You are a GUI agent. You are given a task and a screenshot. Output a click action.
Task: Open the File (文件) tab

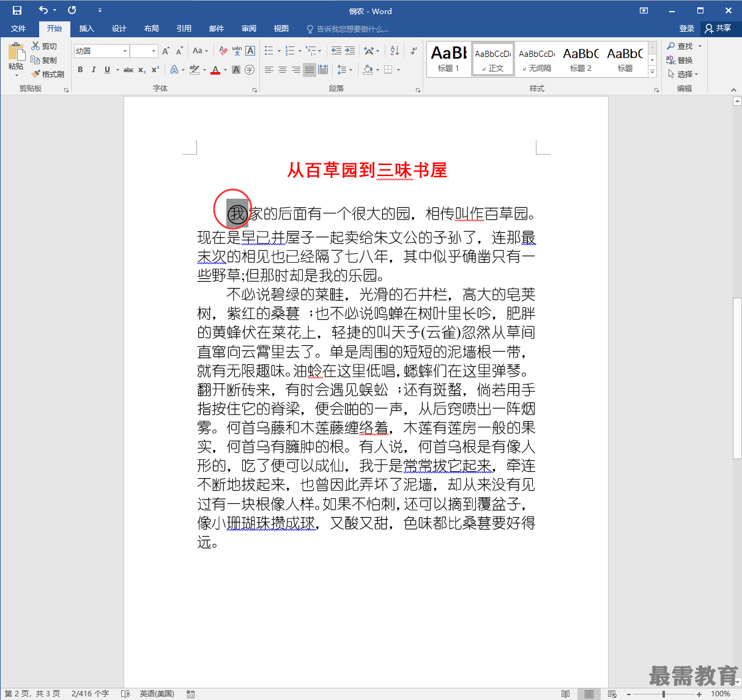18,29
